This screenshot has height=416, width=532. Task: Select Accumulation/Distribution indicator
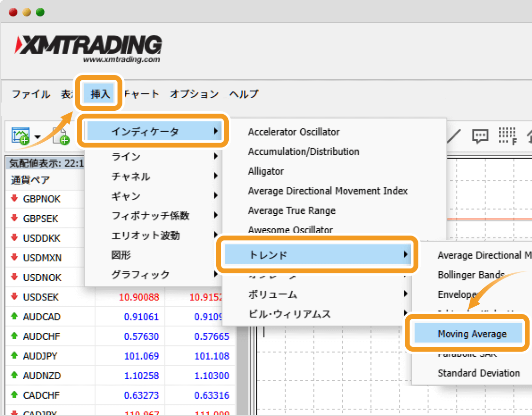[303, 152]
